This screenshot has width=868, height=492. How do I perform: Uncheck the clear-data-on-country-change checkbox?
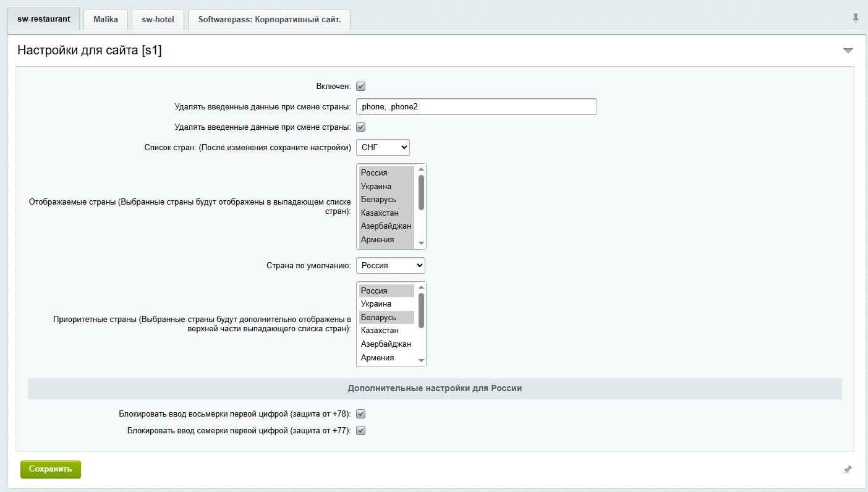point(361,127)
